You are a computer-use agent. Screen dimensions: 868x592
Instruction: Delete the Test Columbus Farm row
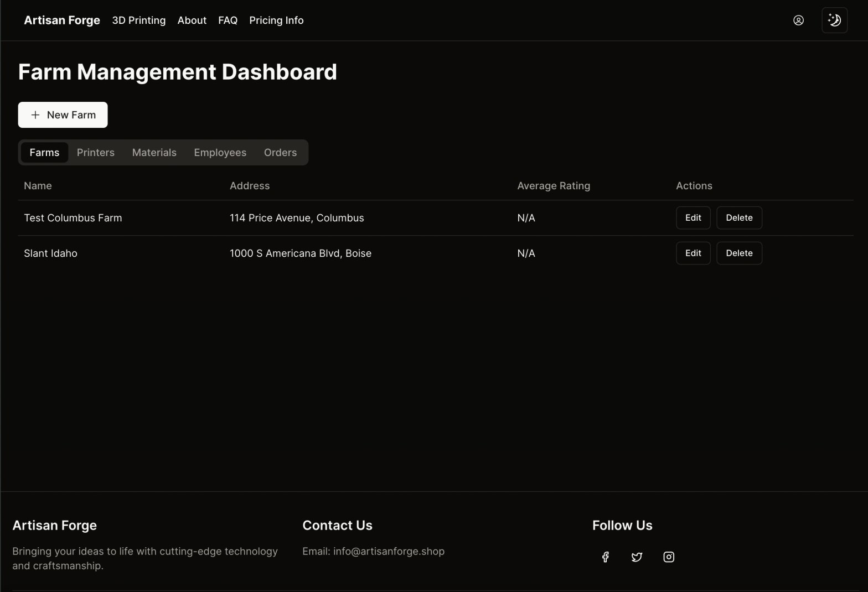click(739, 217)
